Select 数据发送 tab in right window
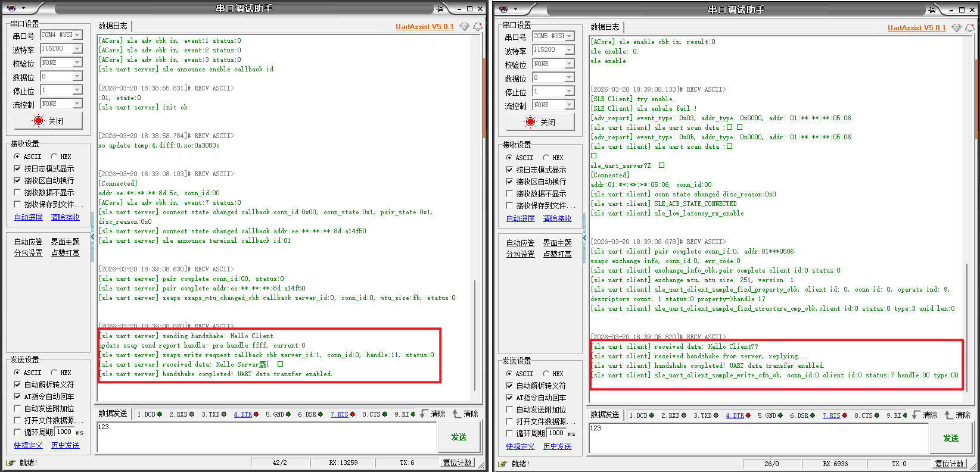 [605, 415]
